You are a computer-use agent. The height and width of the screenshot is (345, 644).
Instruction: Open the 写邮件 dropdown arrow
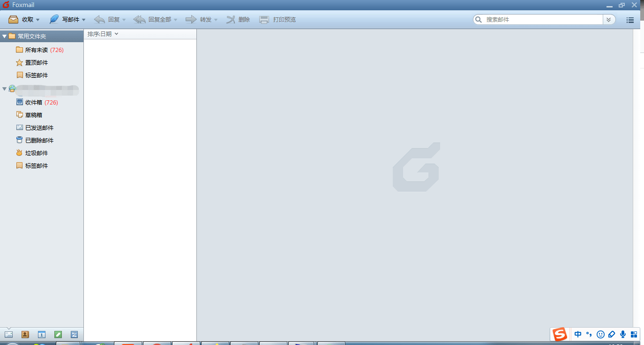click(x=83, y=19)
